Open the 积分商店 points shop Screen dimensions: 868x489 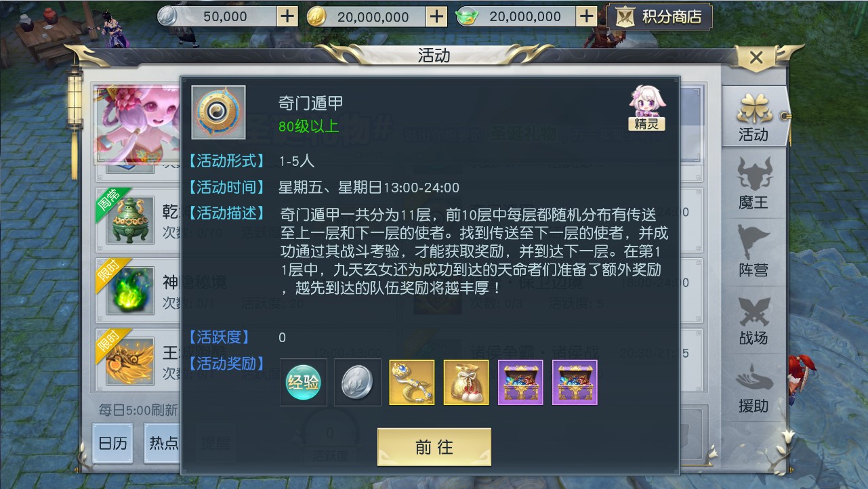click(x=660, y=17)
